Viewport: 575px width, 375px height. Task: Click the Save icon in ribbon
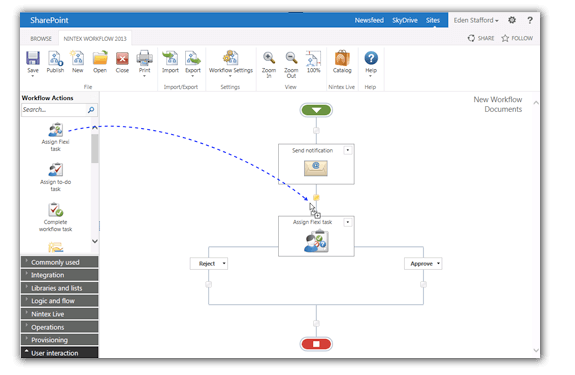tap(33, 58)
